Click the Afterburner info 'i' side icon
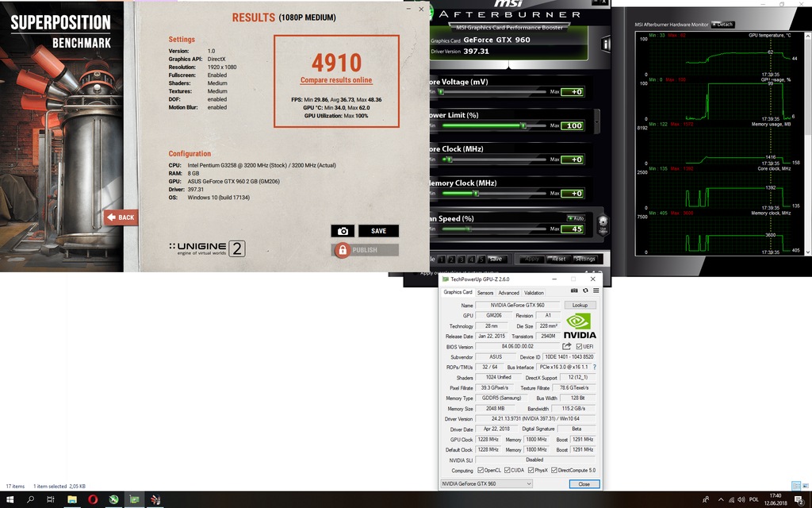 coord(605,44)
